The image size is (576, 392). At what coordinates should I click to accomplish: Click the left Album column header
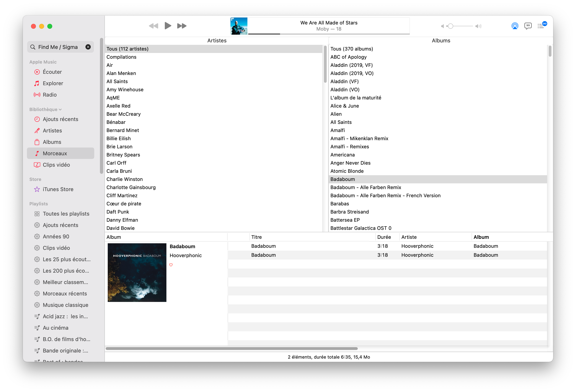coord(166,237)
